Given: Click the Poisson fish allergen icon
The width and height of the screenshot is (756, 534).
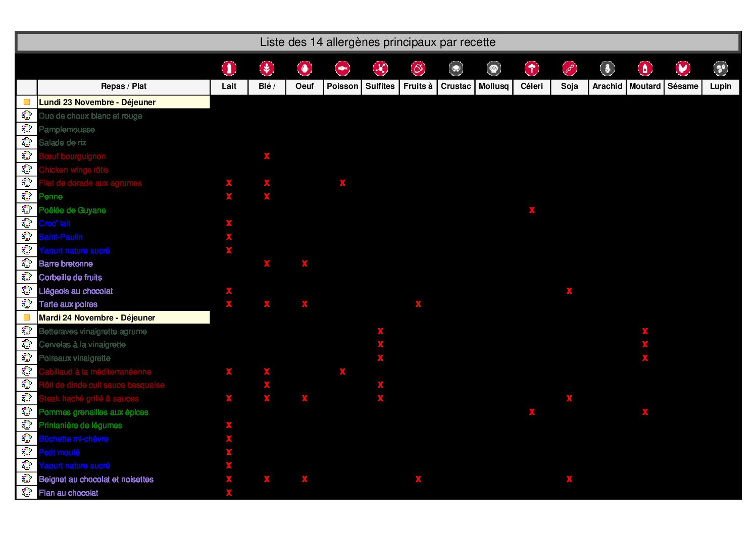Looking at the screenshot, I should (342, 68).
